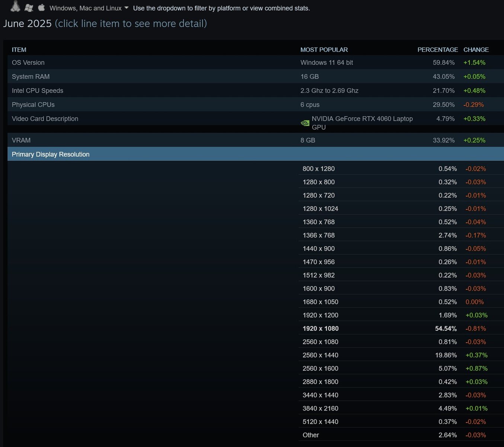Click the 1280 x 800 resolution row
Viewport: 504px width, 447px height.
pos(401,182)
